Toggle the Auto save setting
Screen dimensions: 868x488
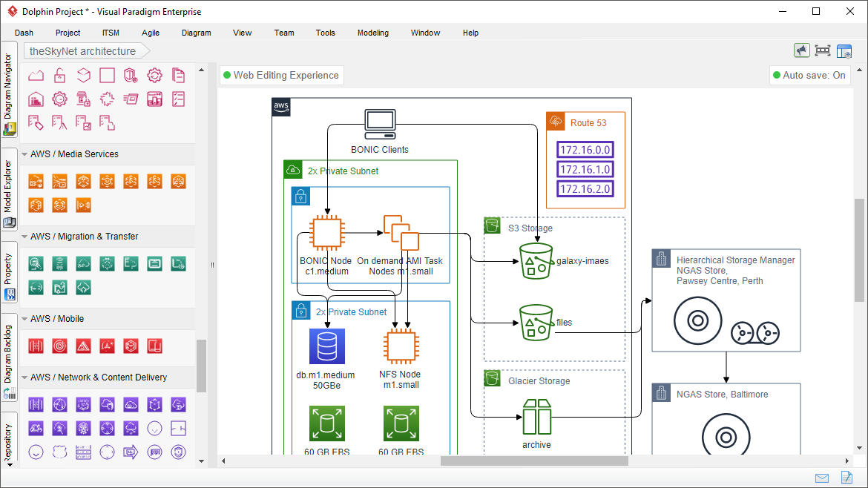tap(809, 75)
